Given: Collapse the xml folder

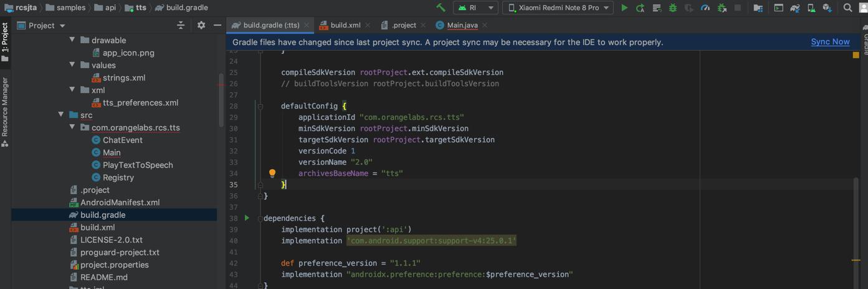Looking at the screenshot, I should point(72,90).
